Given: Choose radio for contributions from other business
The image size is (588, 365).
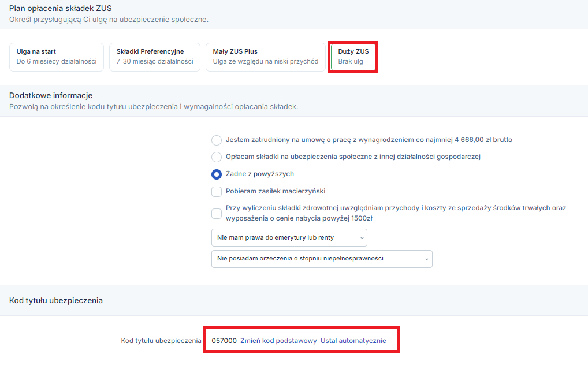Looking at the screenshot, I should tap(217, 157).
